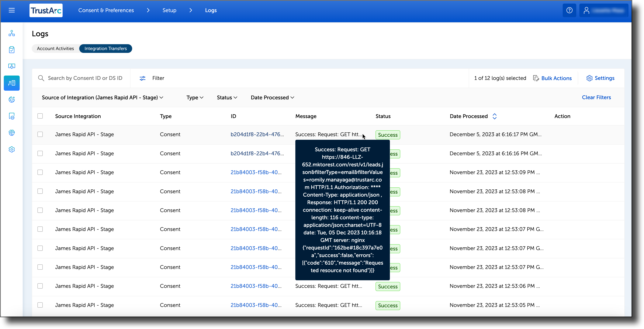Expand the Status filter dropdown
The height and width of the screenshot is (329, 644).
click(227, 97)
